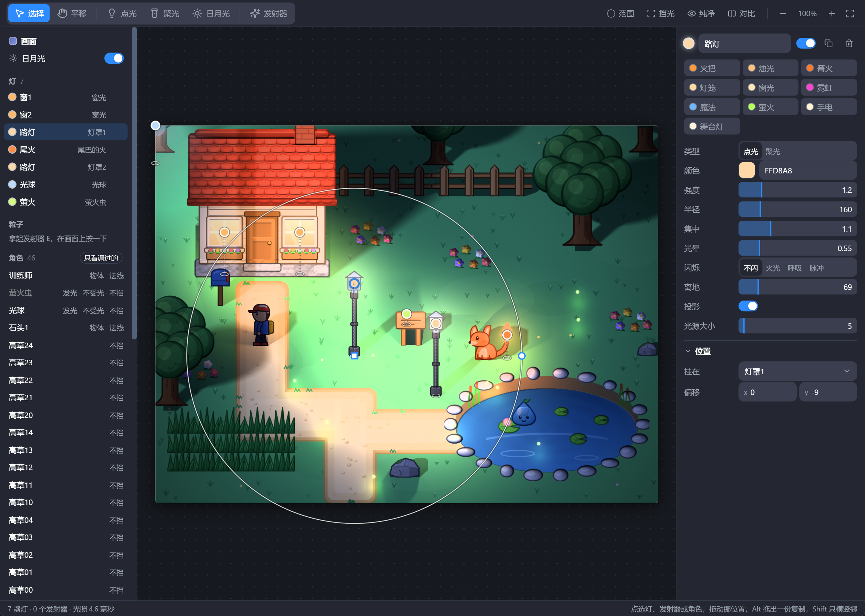Choose the 聚光 spotlight tool
The image size is (865, 616).
click(x=165, y=14)
